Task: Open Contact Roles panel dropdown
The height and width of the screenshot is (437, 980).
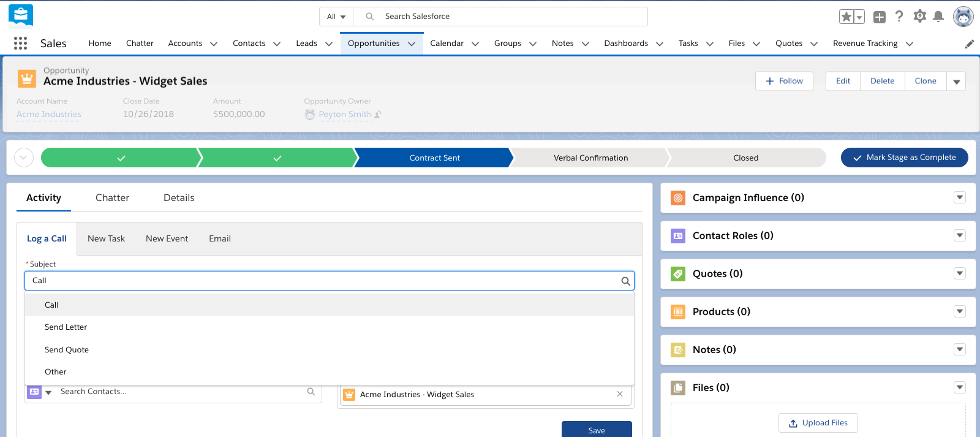Action: [960, 235]
